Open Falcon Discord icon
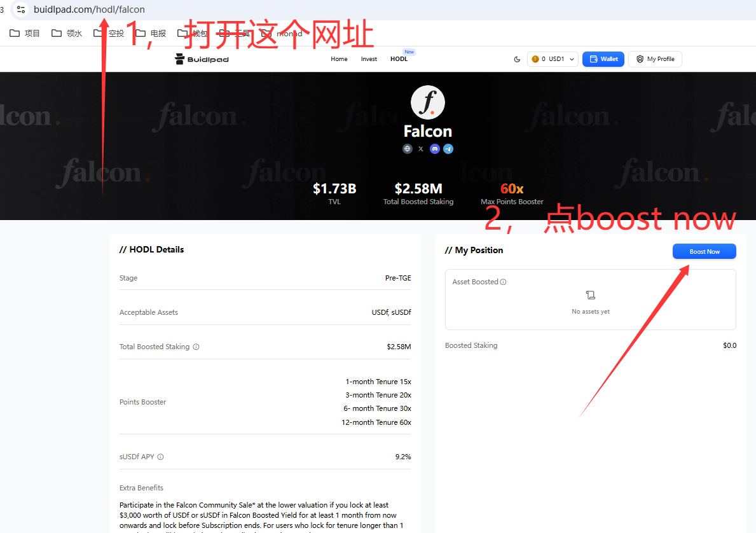Viewport: 756px width, 533px height. tap(434, 149)
